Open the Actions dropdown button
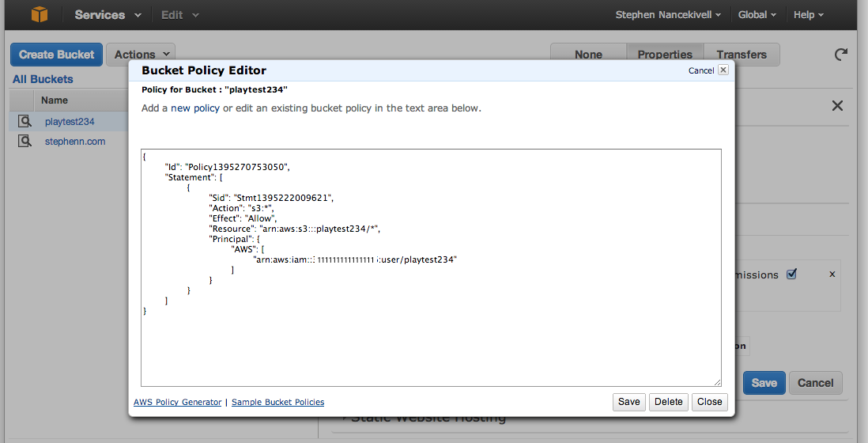This screenshot has width=868, height=443. coord(141,55)
